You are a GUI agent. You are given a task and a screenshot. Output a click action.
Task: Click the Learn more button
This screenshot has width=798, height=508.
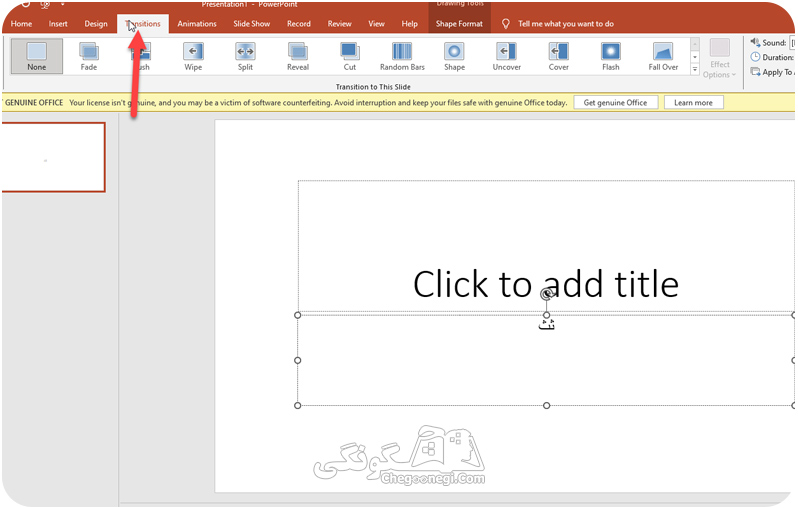[693, 102]
